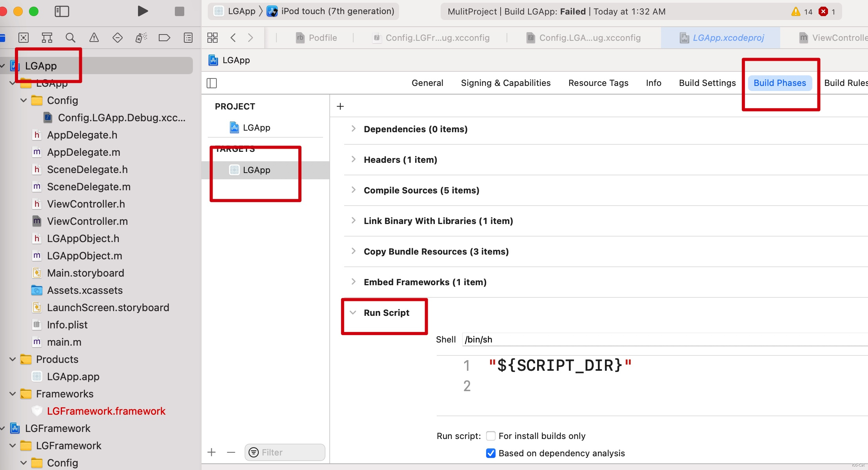Open the related items grid icon

(x=212, y=38)
